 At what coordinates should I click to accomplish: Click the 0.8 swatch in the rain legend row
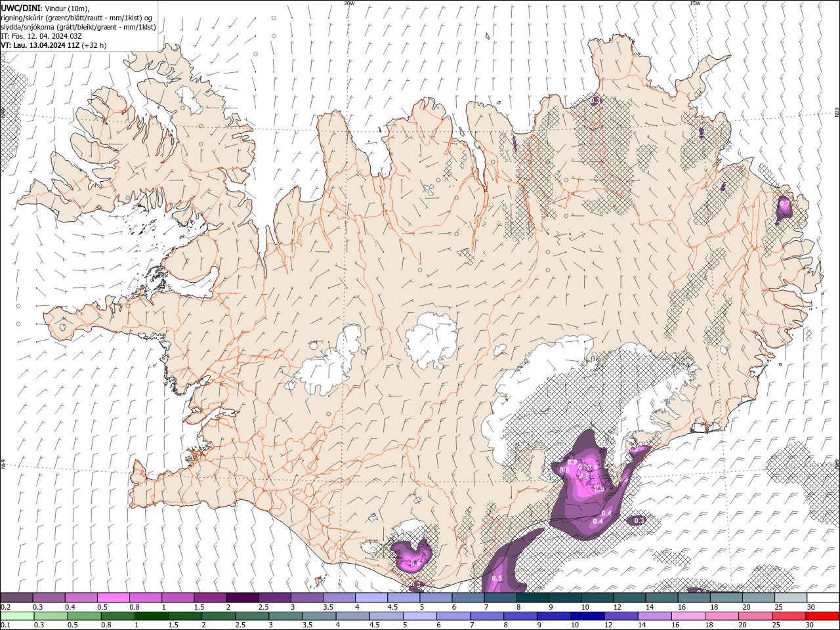click(118, 616)
